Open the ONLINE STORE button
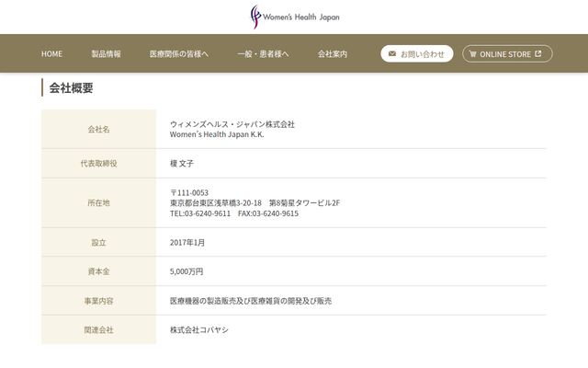Image resolution: width=588 pixels, height=368 pixels. point(507,53)
